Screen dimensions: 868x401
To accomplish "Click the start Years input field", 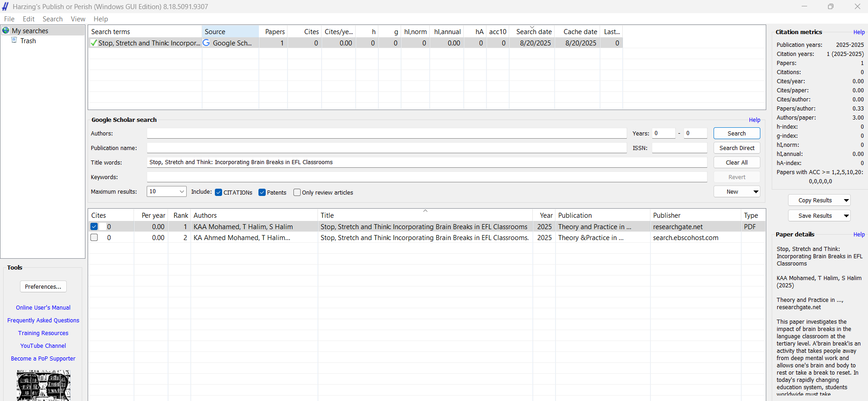I will click(x=664, y=133).
